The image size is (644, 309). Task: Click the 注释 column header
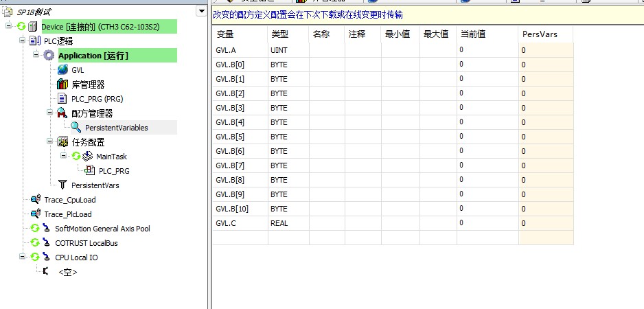363,34
